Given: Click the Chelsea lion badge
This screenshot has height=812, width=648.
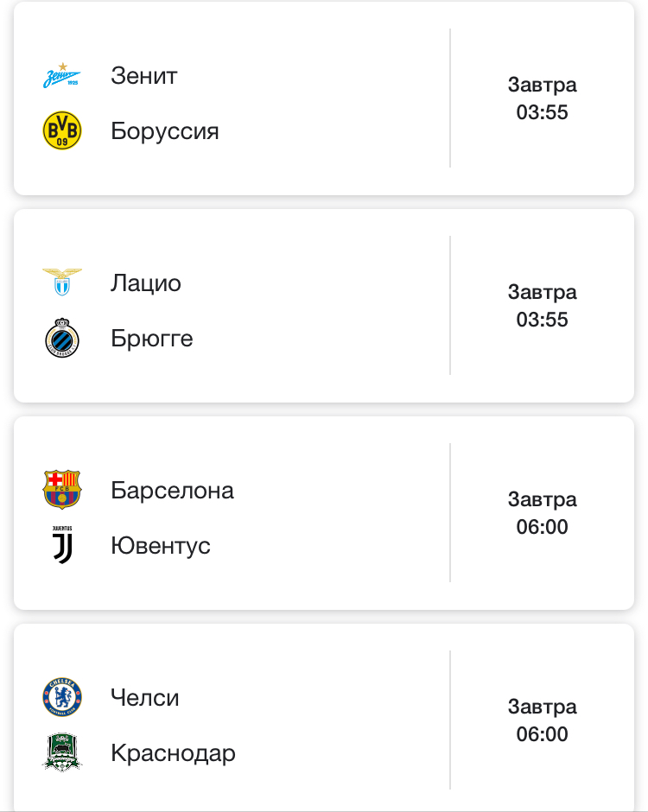Looking at the screenshot, I should pos(62,697).
